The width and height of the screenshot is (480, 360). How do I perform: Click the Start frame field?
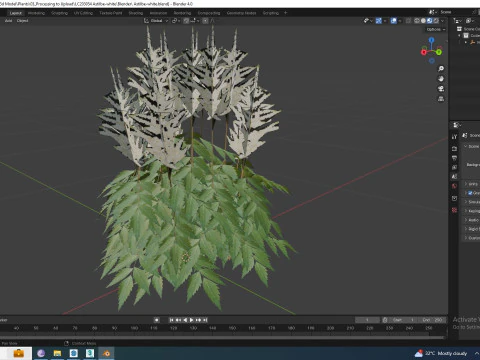pos(403,320)
